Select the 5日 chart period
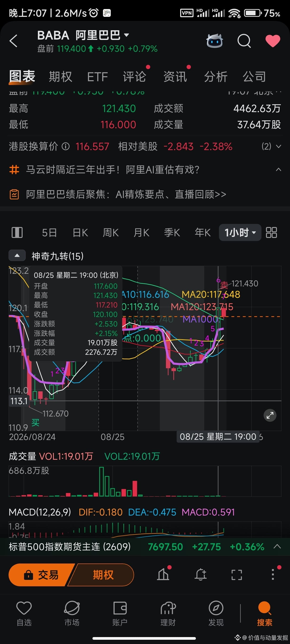Screen dimensions: 290x644 tap(49, 233)
